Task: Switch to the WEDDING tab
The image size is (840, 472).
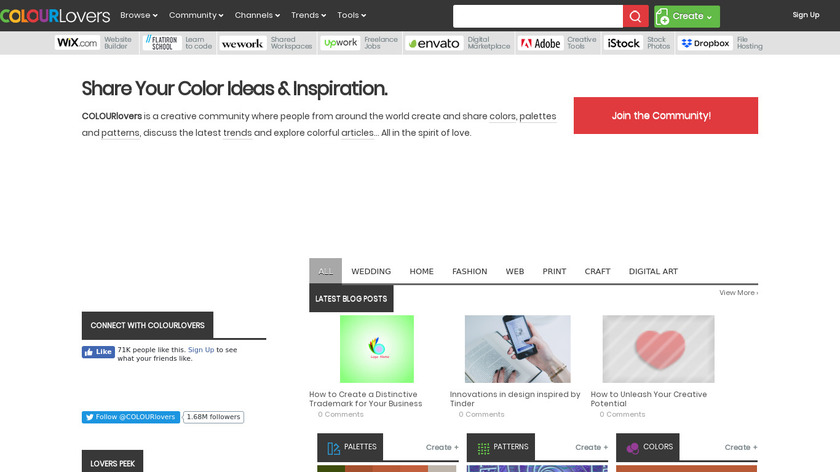Action: click(371, 271)
